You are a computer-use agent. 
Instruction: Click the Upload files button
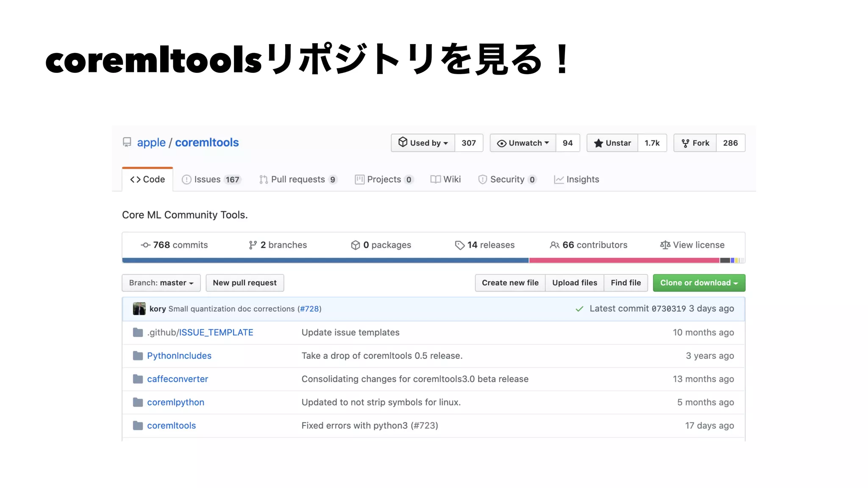click(575, 283)
